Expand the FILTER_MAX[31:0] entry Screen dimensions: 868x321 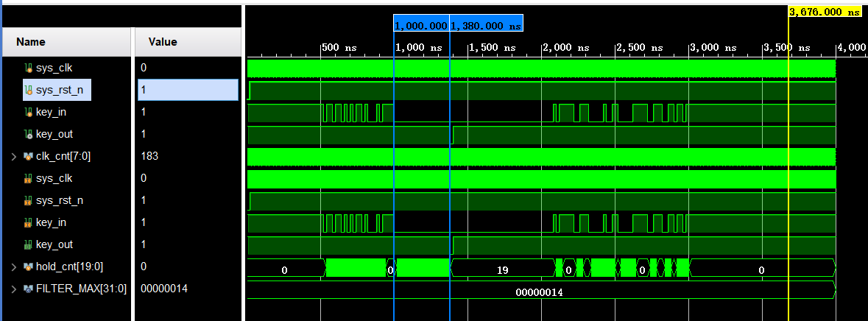coord(14,289)
